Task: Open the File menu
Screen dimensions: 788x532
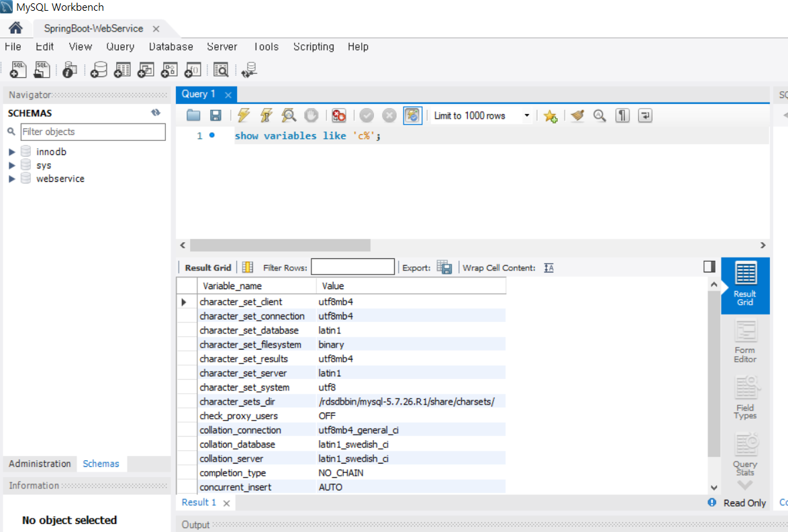Action: (x=13, y=47)
